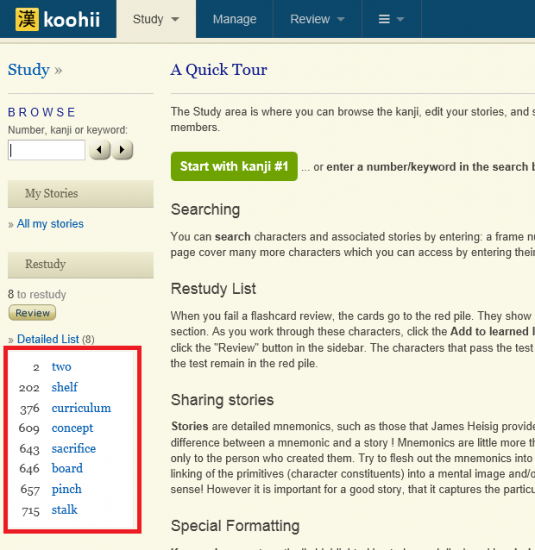Click the Study breadcrumb heading link
The image size is (535, 550).
(29, 69)
